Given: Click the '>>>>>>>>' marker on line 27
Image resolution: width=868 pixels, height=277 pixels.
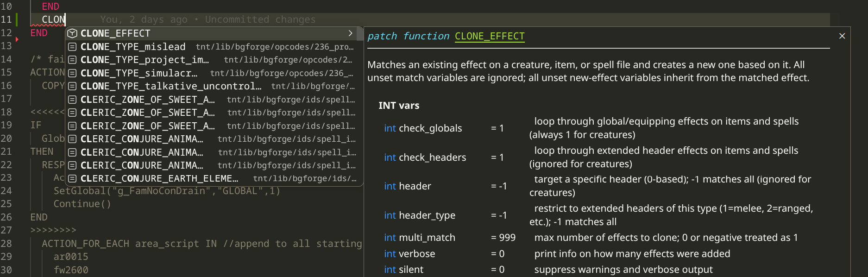Looking at the screenshot, I should tap(53, 230).
